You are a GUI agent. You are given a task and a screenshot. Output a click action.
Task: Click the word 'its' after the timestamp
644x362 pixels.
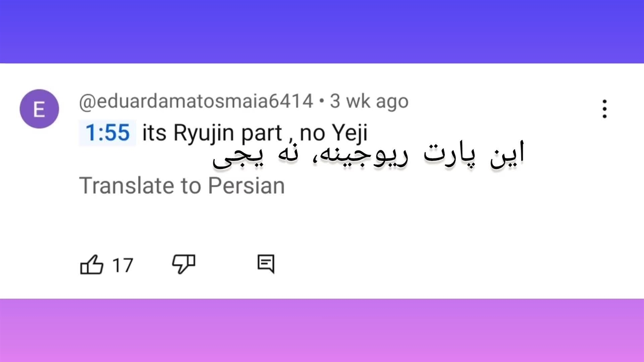pyautogui.click(x=154, y=133)
